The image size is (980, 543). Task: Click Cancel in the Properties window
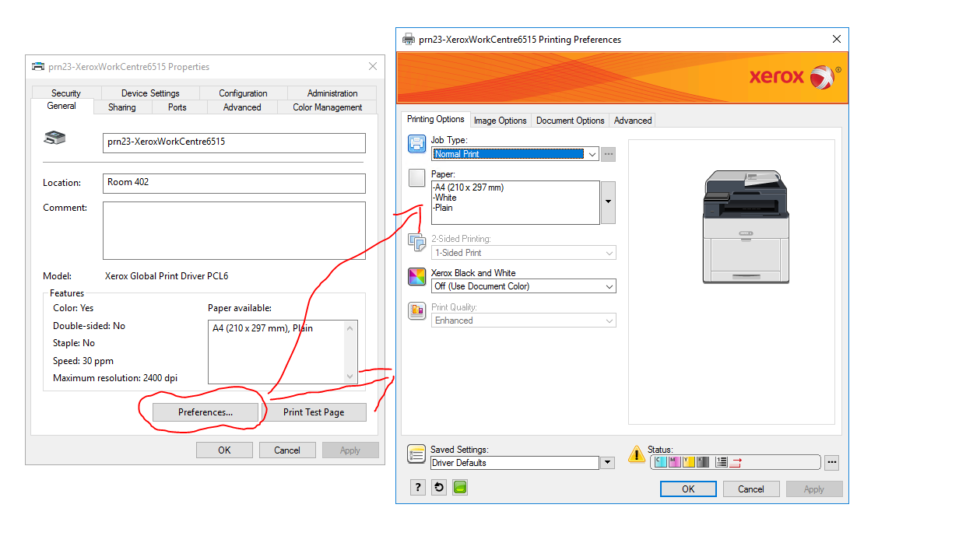pyautogui.click(x=287, y=450)
